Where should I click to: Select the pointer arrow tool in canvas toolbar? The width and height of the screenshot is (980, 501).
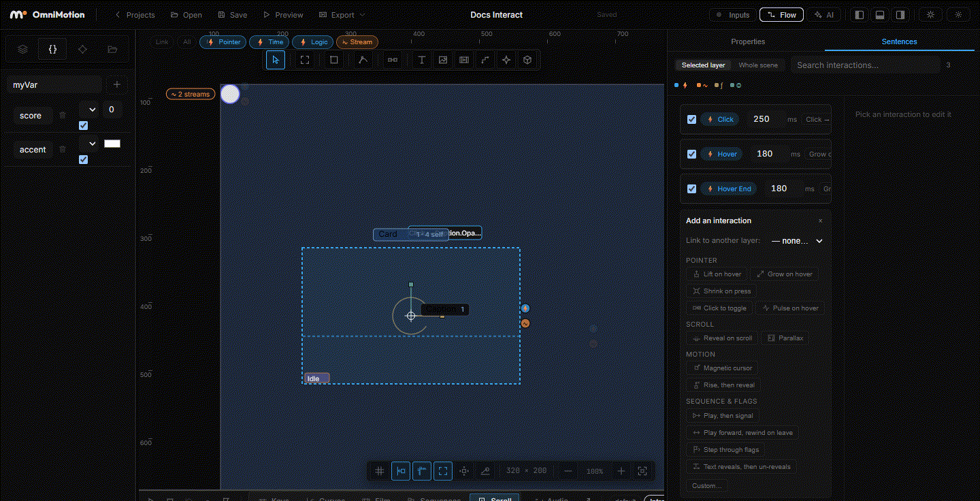pyautogui.click(x=275, y=60)
